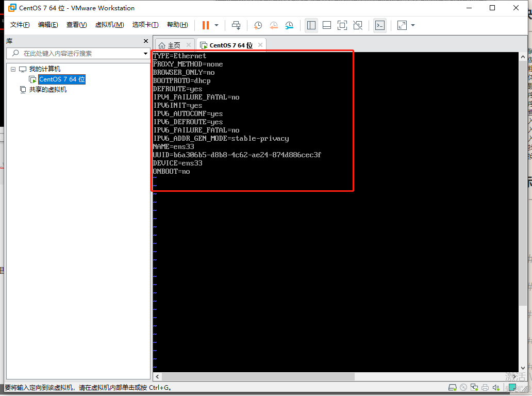Click the NAME=ens33 line in the terminal

173,146
